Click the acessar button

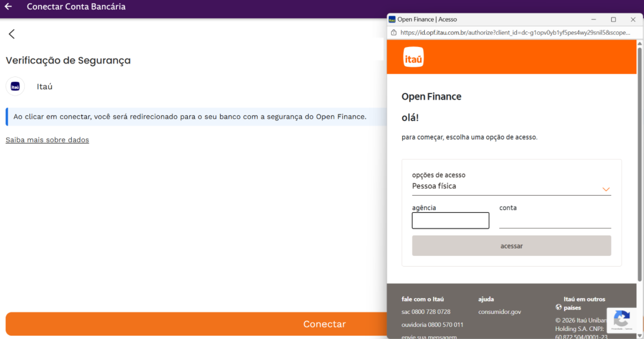(511, 246)
